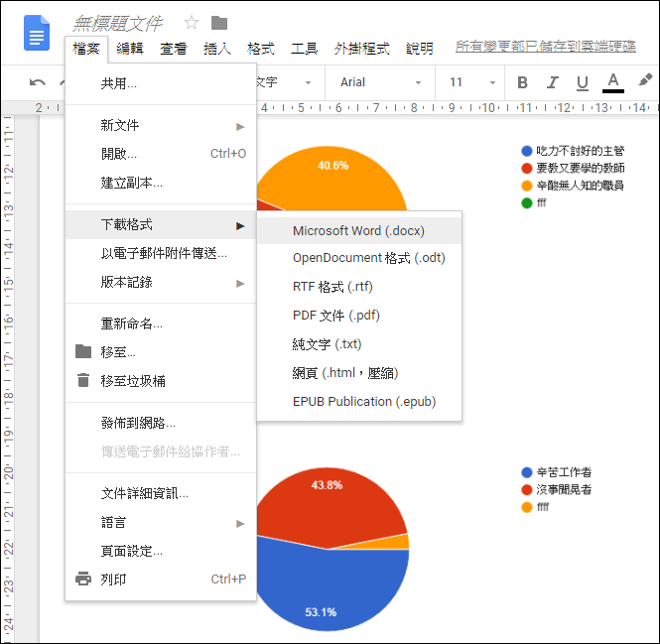
Task: Click blue legend dot for 吃力不討好的主管
Action: click(x=527, y=151)
